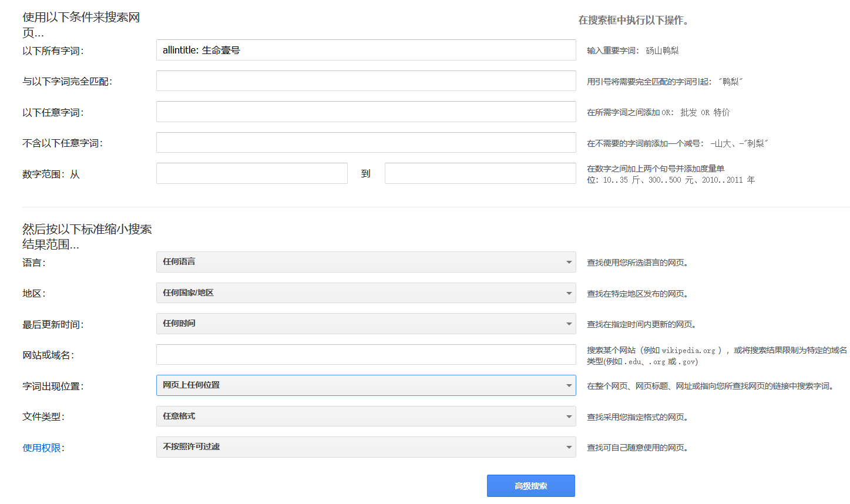Click the arrow icon on 任意格式 dropdown
Viewport: 850px width, 504px height.
point(569,416)
